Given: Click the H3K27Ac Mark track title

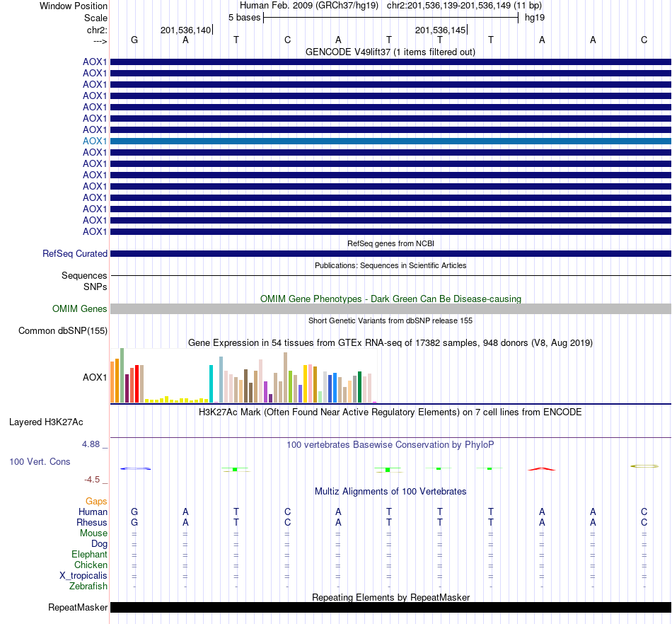Looking at the screenshot, I should click(390, 412).
